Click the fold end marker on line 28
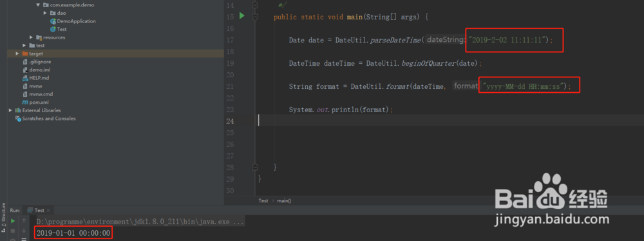 tap(255, 167)
